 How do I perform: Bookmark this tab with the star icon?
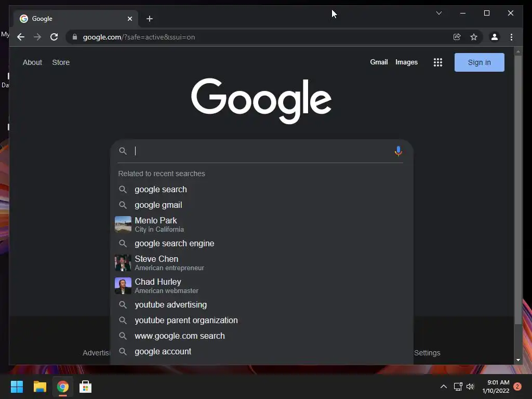coord(474,37)
